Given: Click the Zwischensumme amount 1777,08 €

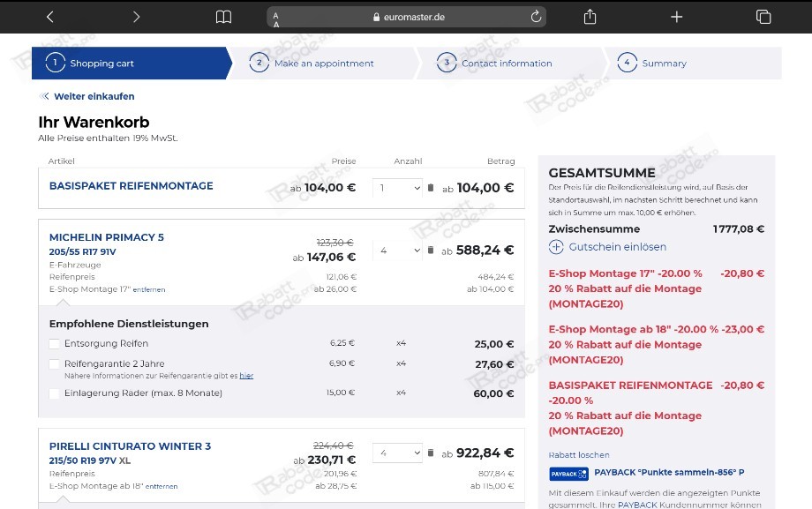Looking at the screenshot, I should [x=739, y=228].
